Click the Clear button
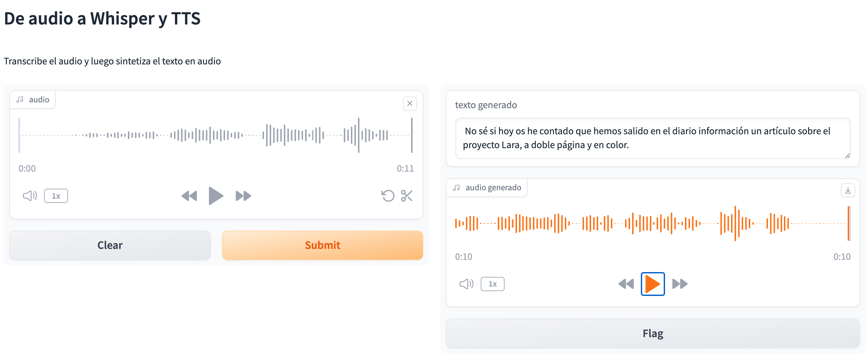868x360 pixels. click(x=110, y=244)
